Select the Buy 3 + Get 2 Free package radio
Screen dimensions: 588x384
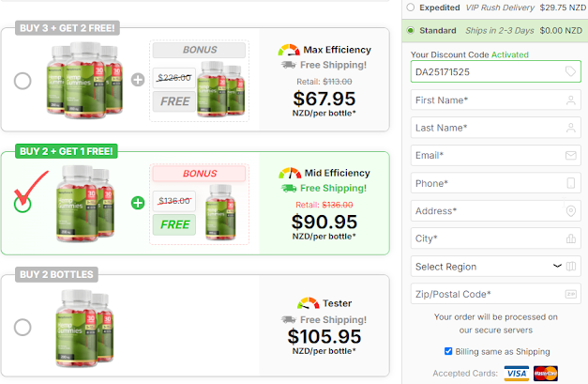(23, 82)
